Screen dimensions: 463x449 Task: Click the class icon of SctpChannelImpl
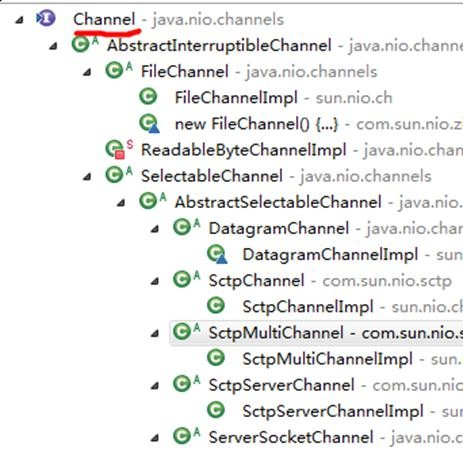point(216,305)
